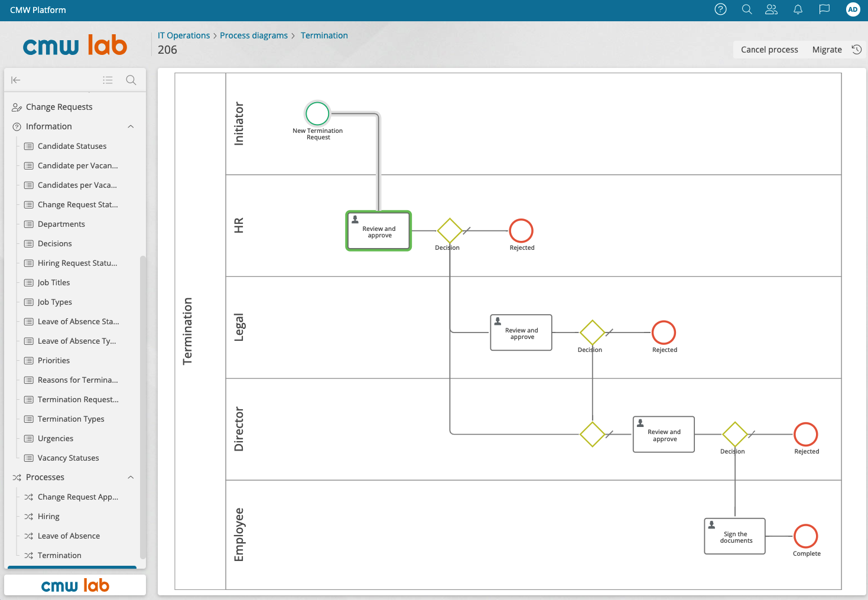Open Vacancy Statuses in the sidebar
This screenshot has height=600, width=868.
[x=69, y=458]
